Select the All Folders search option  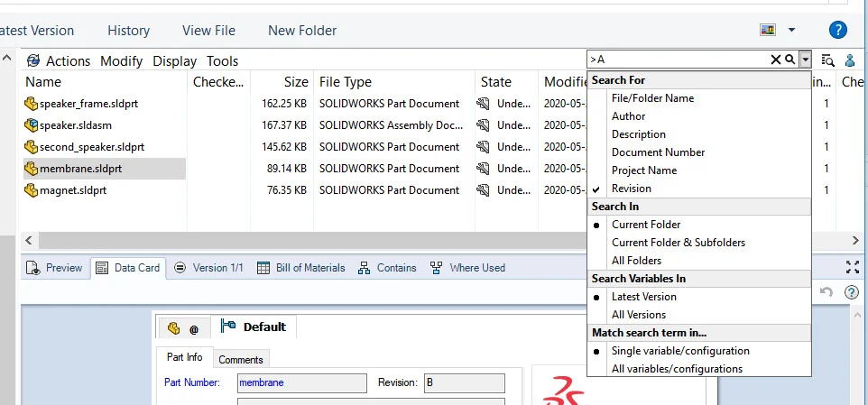636,261
